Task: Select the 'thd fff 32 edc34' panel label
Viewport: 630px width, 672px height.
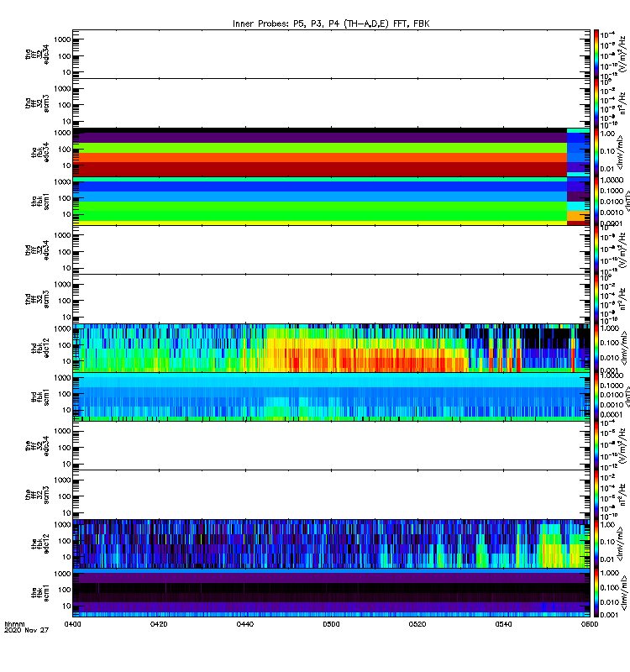Action: pyautogui.click(x=37, y=250)
